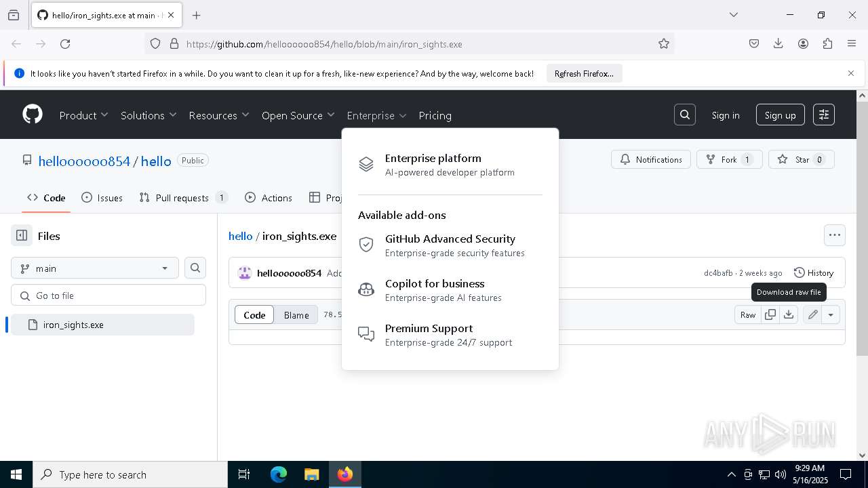Reload the current page

click(65, 43)
